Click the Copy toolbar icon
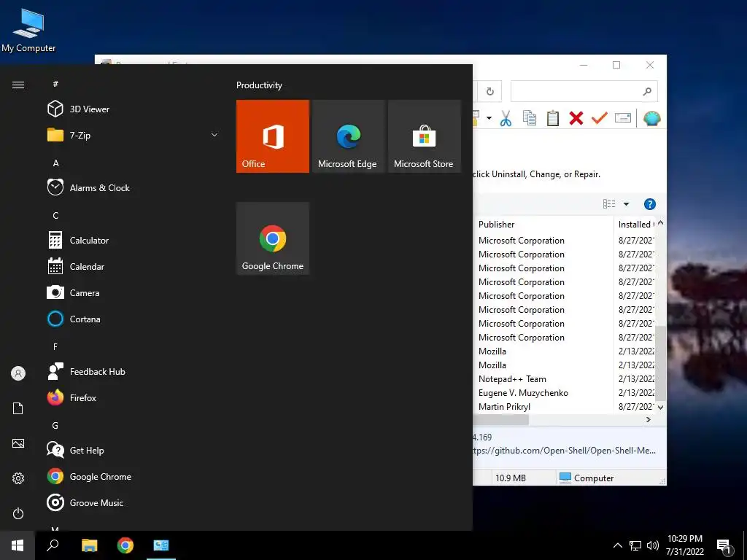 [x=530, y=118]
